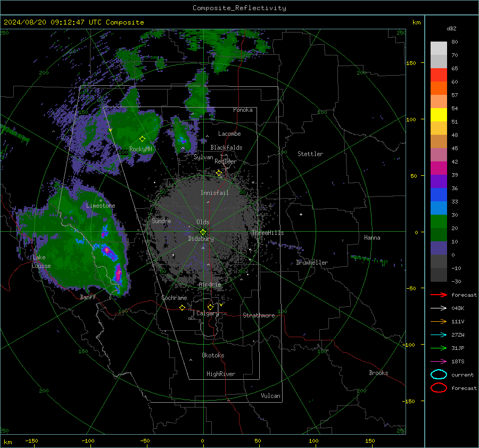Screen dimensions: 479x448
Task: Click the Blackfalds label
Action: click(x=226, y=148)
